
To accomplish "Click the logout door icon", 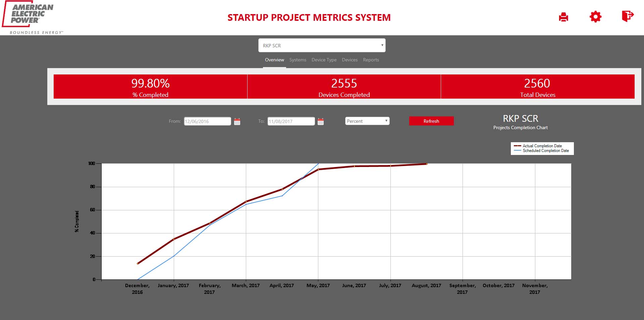I will [627, 16].
